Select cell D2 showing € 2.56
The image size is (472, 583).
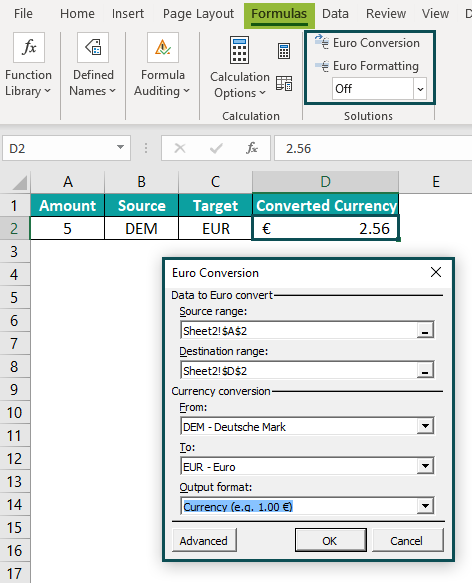[325, 228]
